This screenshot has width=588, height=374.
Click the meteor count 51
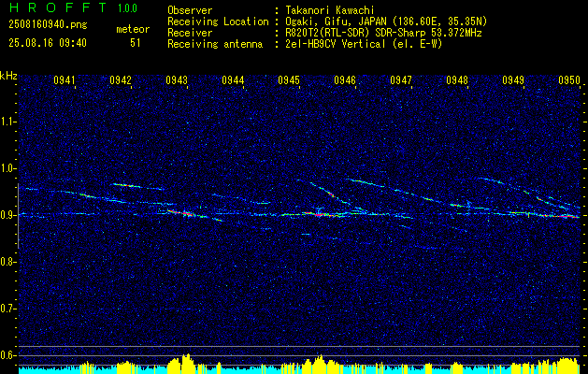[x=136, y=43]
